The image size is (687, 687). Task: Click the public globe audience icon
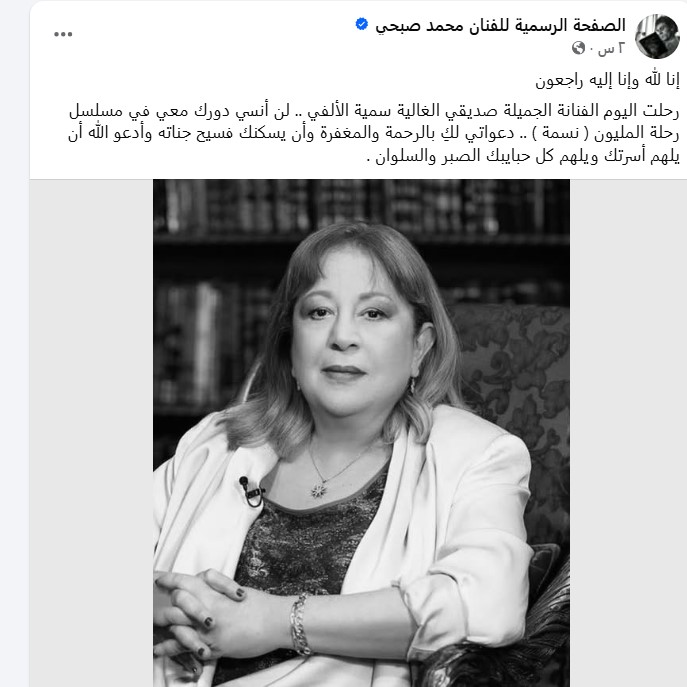click(578, 48)
